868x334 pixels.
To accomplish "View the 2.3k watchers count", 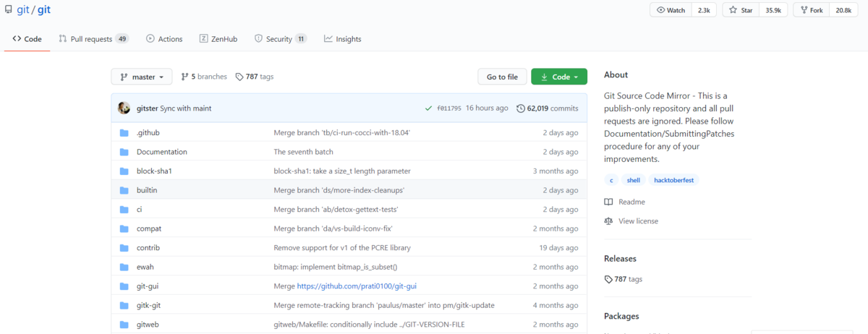I will (704, 10).
